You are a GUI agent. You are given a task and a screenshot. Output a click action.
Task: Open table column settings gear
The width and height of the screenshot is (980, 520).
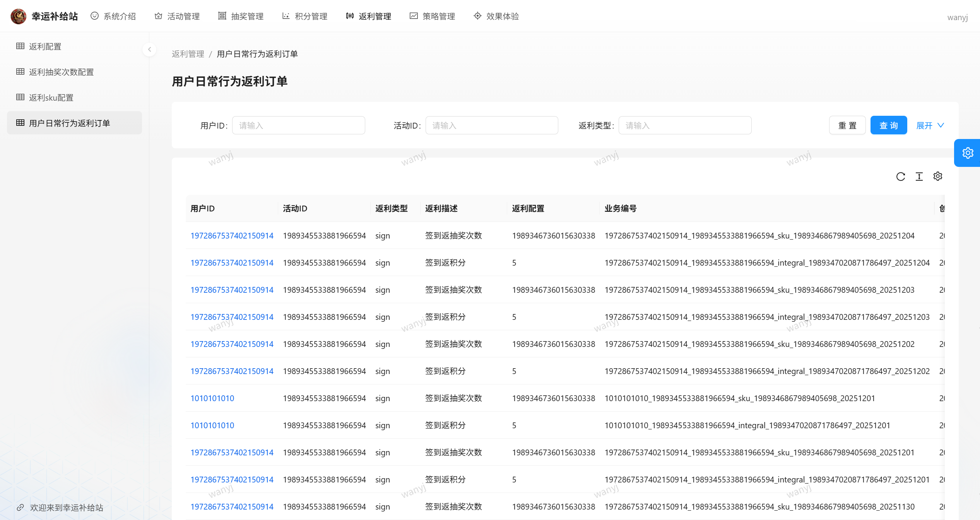tap(937, 177)
